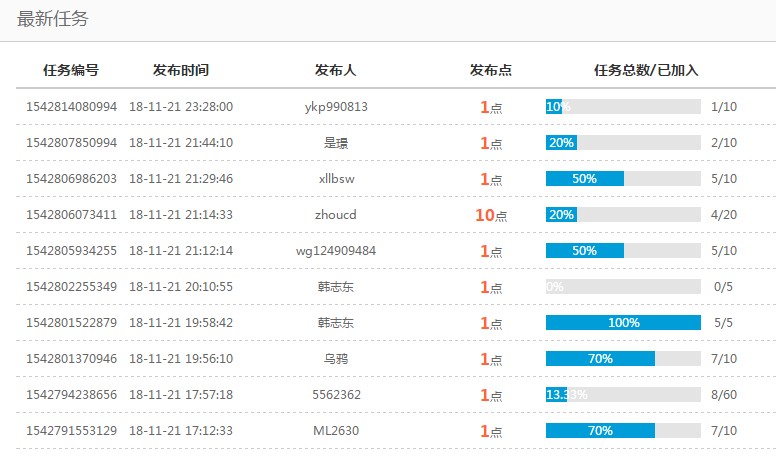Open publisher xllbsw's entry
The image size is (776, 462).
(x=336, y=178)
